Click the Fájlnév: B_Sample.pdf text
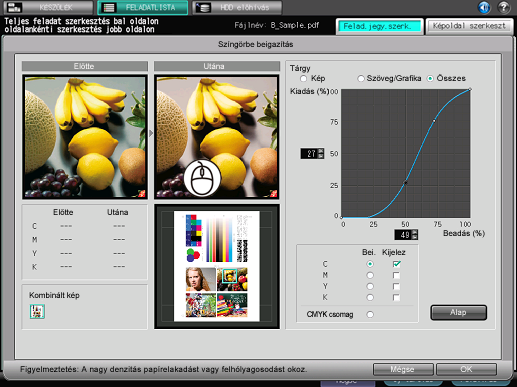This screenshot has width=517, height=387. (277, 25)
